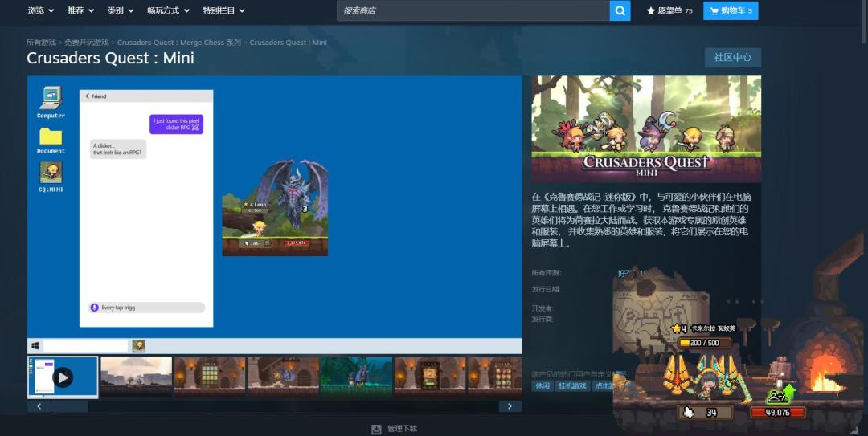Select the green grid window screenshot thumbnail
This screenshot has width=868, height=436.
[210, 377]
